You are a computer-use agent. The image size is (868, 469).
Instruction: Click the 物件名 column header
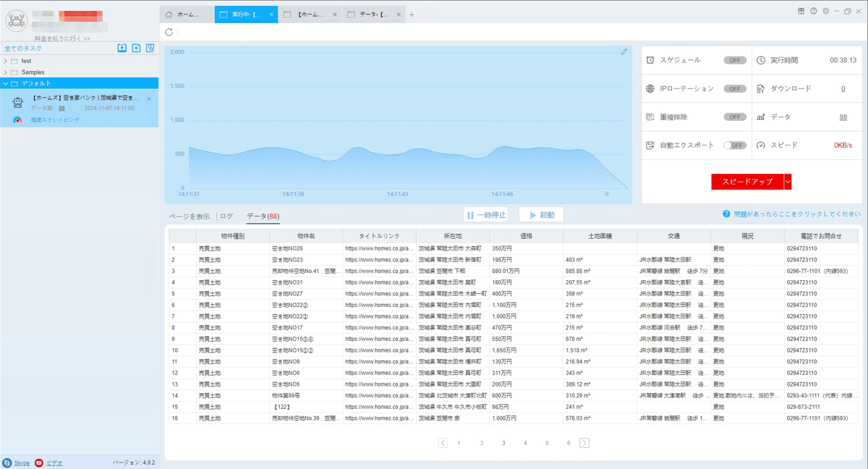click(x=306, y=236)
